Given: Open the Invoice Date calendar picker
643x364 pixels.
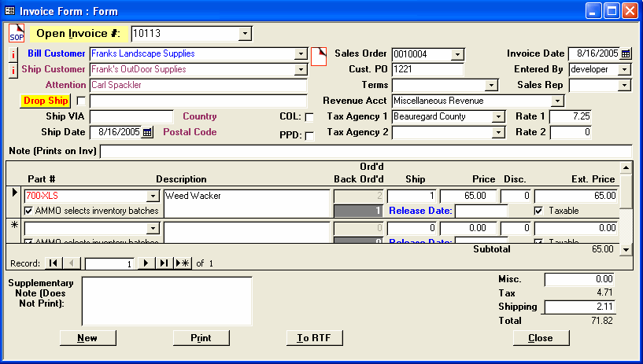Looking at the screenshot, I should point(626,53).
